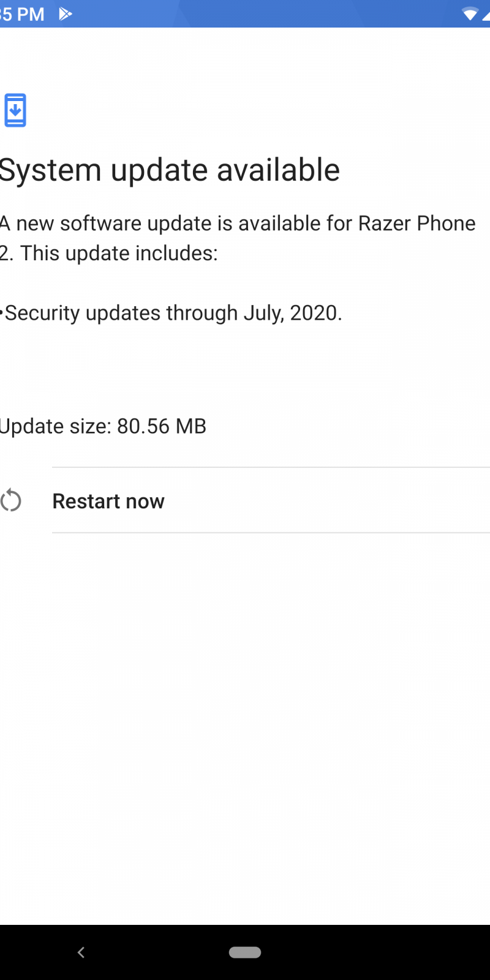490x980 pixels.
Task: Tap the circular restart arrow icon
Action: point(11,500)
